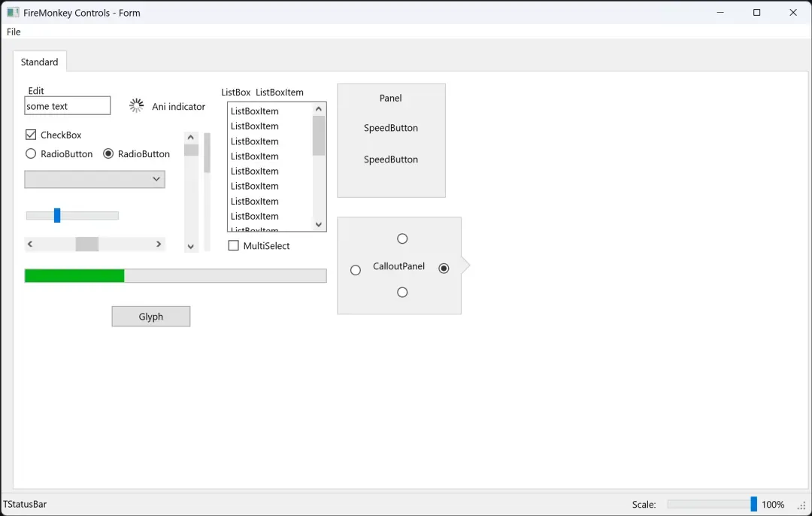This screenshot has height=516, width=812.
Task: Switch to the Standard tab
Action: coord(39,62)
